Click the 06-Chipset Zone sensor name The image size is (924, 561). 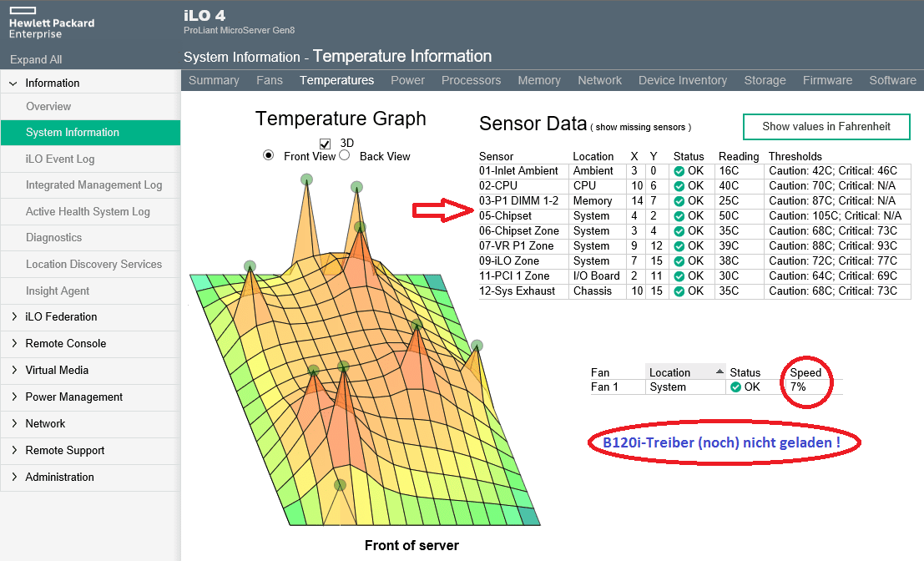click(518, 231)
